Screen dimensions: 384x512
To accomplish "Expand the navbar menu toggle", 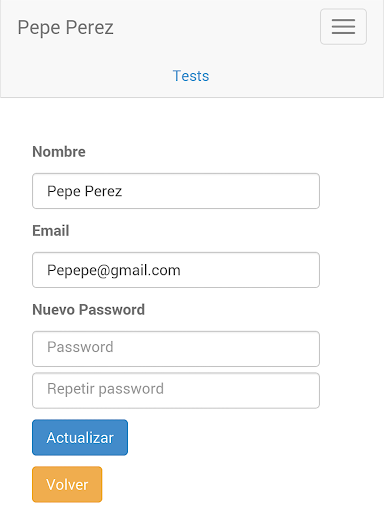I will 343,27.
